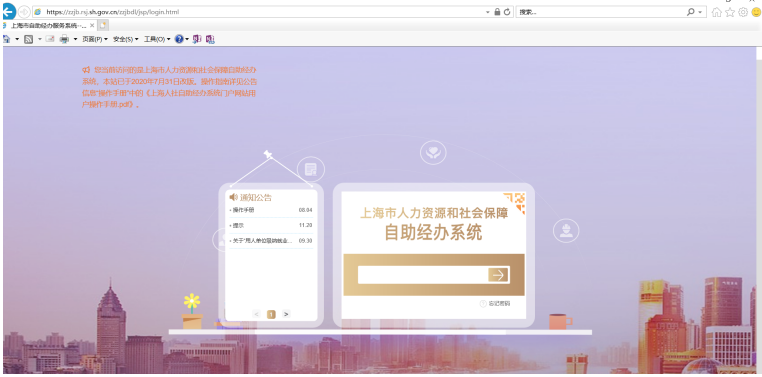Open the address bar autocomplete dropdown arrow
The width and height of the screenshot is (762, 377).
click(x=487, y=12)
